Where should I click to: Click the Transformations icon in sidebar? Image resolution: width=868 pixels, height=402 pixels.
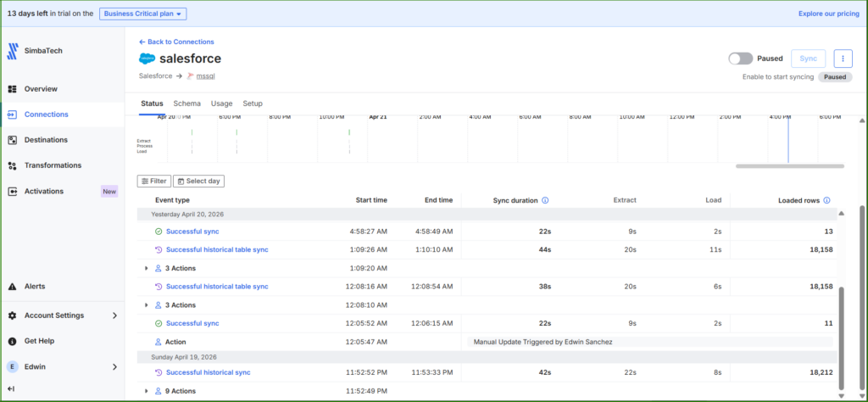12,165
